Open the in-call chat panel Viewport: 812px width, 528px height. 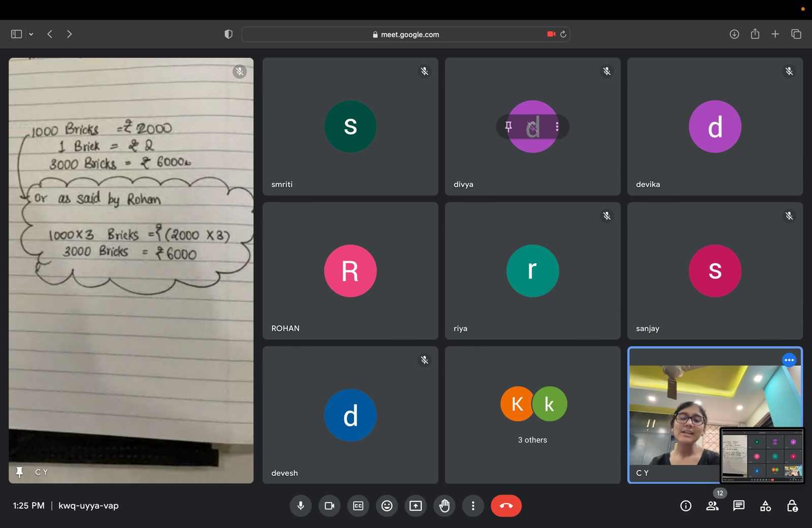[x=739, y=506]
